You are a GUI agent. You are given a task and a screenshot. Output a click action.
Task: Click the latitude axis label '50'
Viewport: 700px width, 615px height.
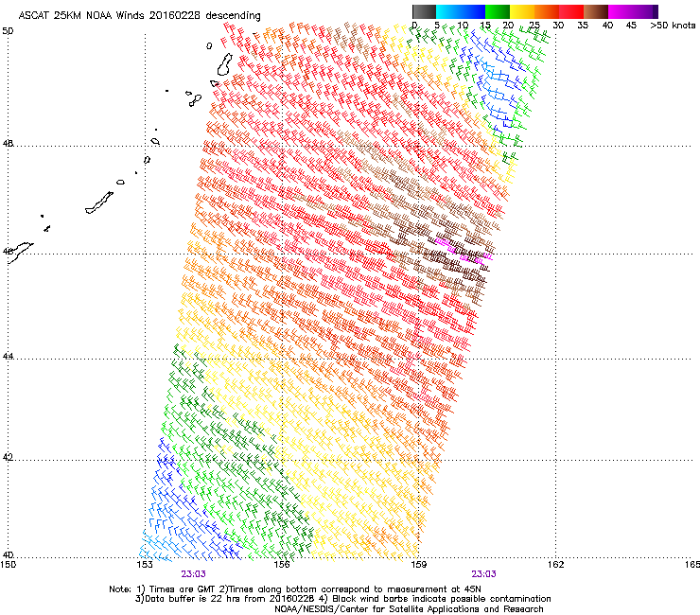point(8,31)
